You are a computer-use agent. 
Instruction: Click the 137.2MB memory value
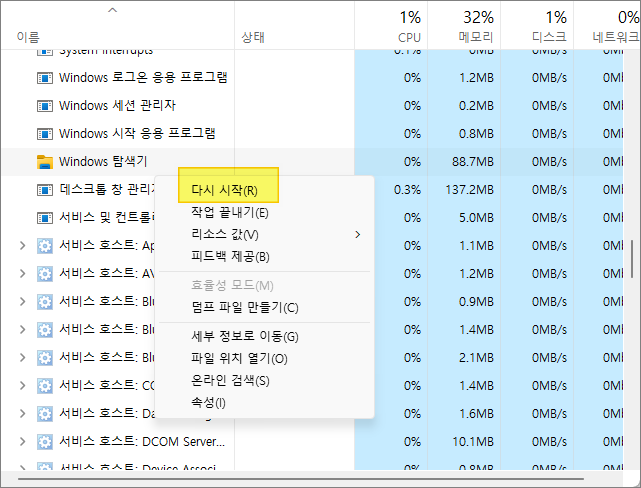[x=469, y=190]
